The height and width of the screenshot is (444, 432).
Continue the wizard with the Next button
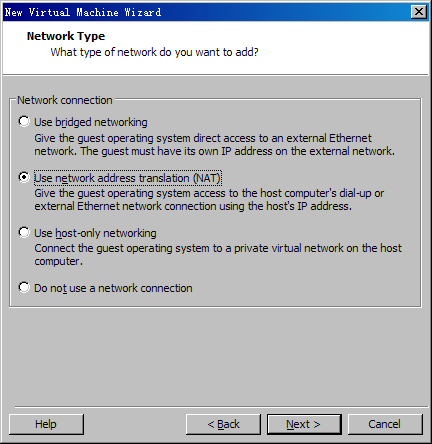coord(304,424)
